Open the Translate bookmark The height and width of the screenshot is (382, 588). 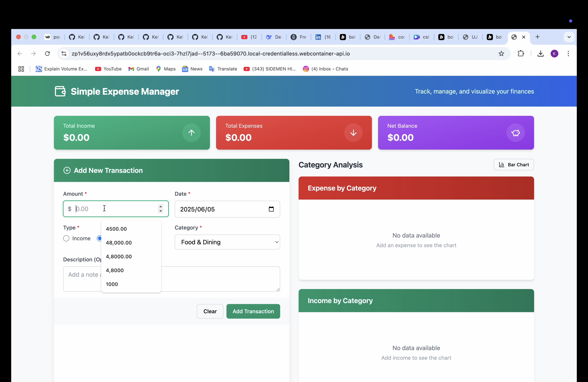223,69
